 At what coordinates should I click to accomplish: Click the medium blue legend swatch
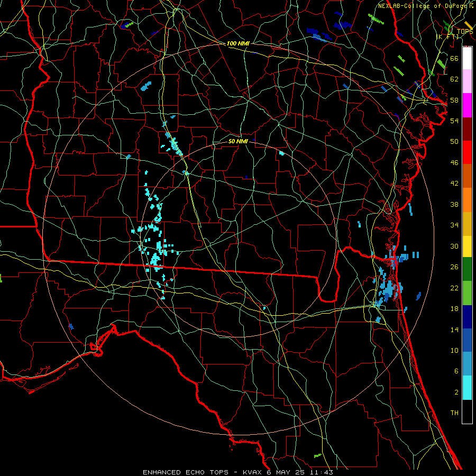(467, 340)
